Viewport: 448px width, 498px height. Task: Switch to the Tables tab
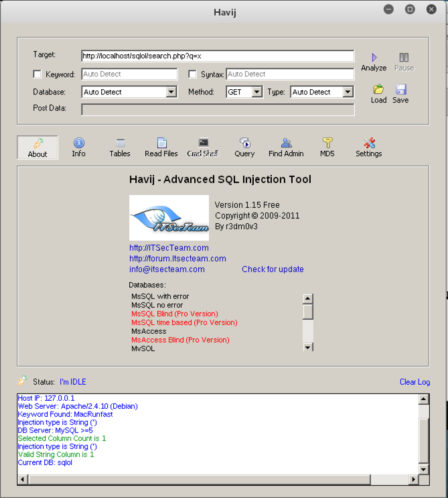(120, 147)
